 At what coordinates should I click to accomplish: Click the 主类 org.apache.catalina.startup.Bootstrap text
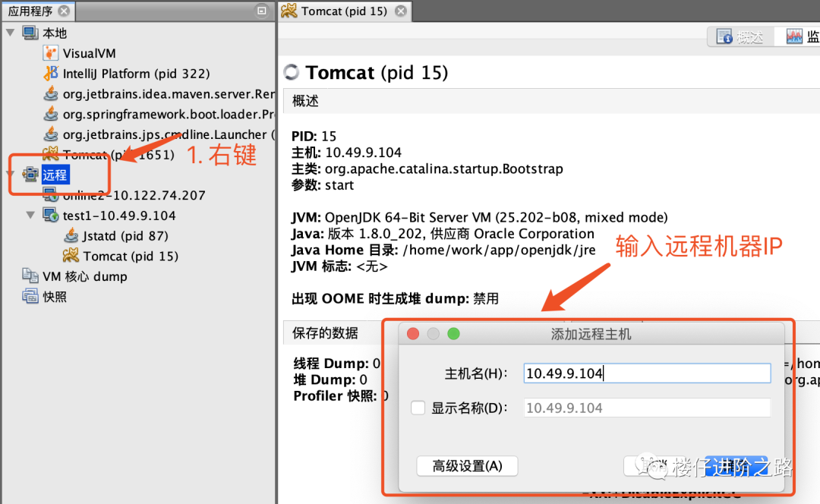click(x=427, y=169)
